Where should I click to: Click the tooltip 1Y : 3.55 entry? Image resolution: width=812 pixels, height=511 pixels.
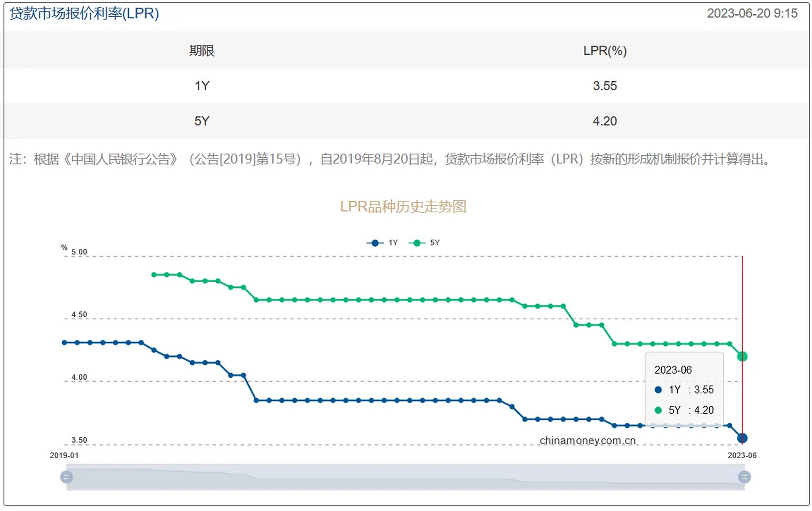point(684,390)
